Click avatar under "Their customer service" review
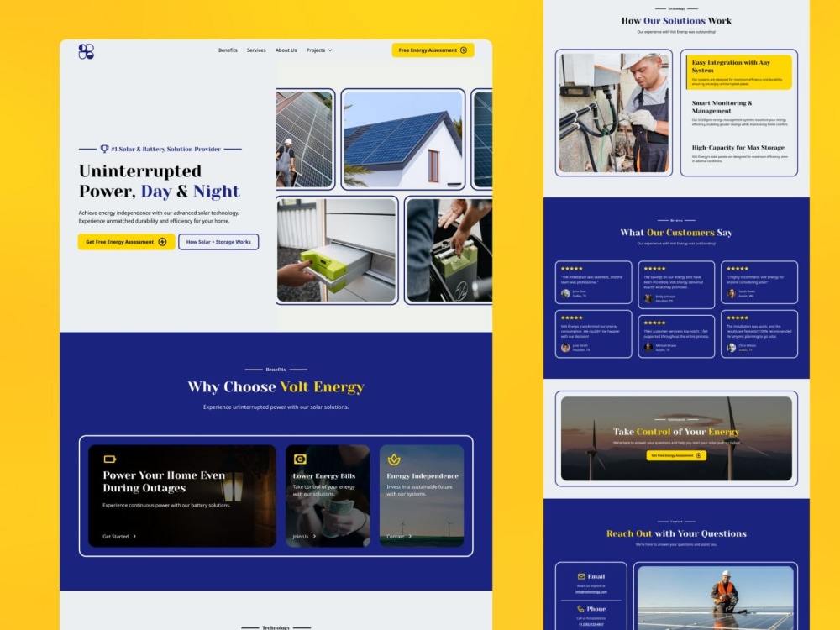The image size is (840, 630). click(648, 348)
